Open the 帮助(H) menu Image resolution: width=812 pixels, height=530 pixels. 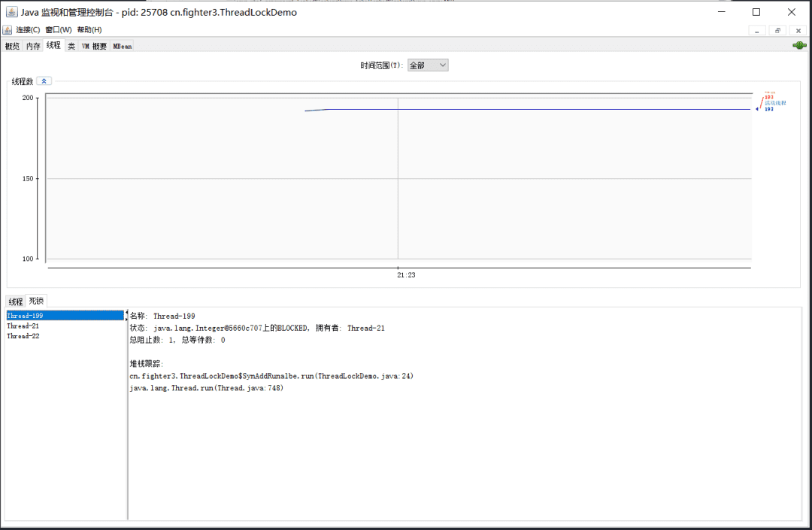(x=89, y=30)
